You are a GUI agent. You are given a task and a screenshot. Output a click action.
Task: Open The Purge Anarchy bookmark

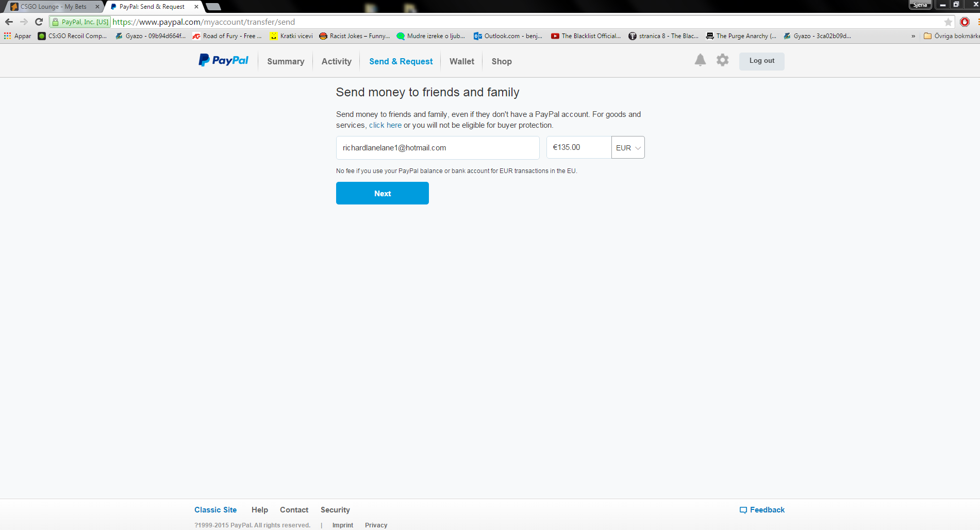[741, 36]
